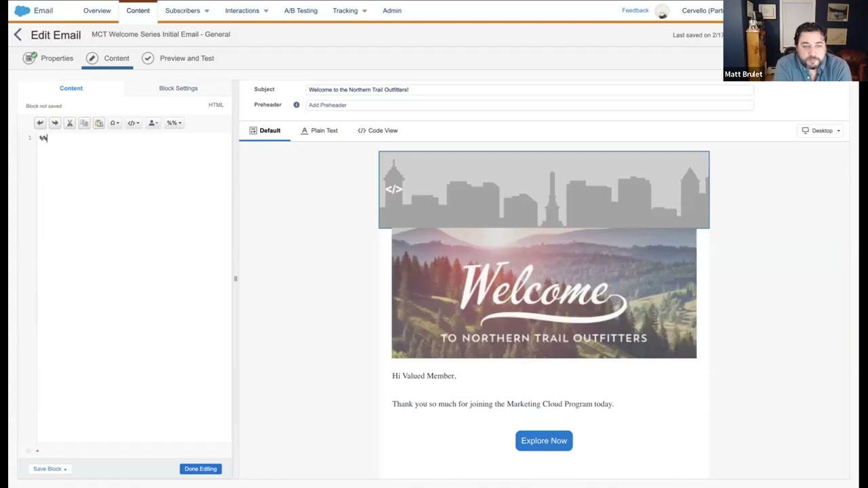The width and height of the screenshot is (868, 488).
Task: Click the HTML label in content panel
Action: (216, 105)
